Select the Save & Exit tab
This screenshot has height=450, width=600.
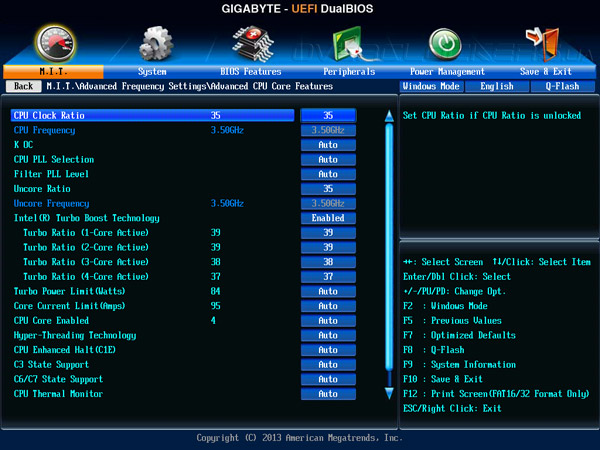pos(546,72)
